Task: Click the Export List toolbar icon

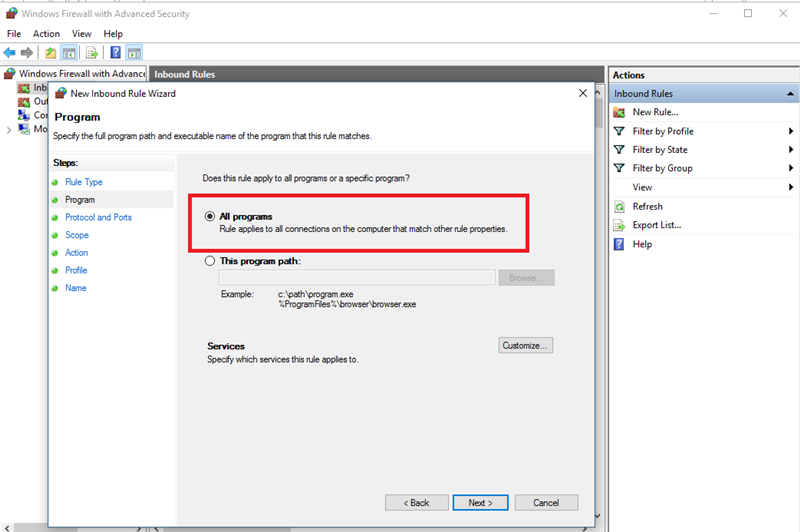Action: click(92, 52)
